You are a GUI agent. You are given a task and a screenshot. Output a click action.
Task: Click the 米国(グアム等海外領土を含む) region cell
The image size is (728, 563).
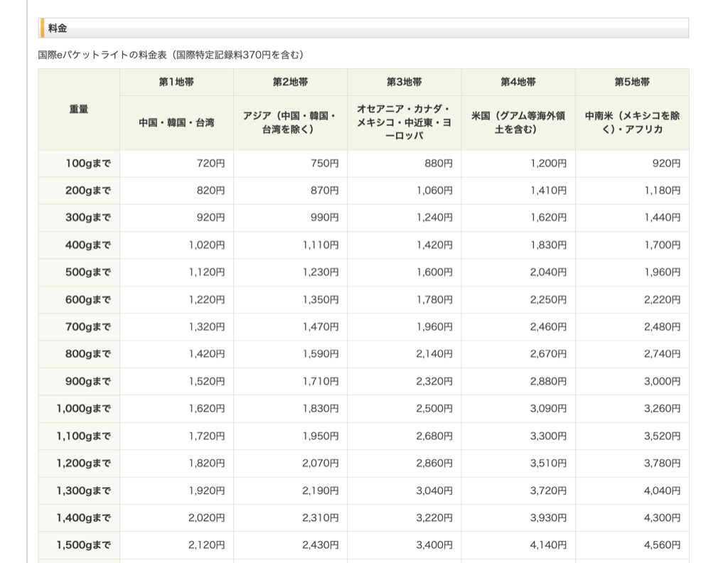pyautogui.click(x=518, y=122)
